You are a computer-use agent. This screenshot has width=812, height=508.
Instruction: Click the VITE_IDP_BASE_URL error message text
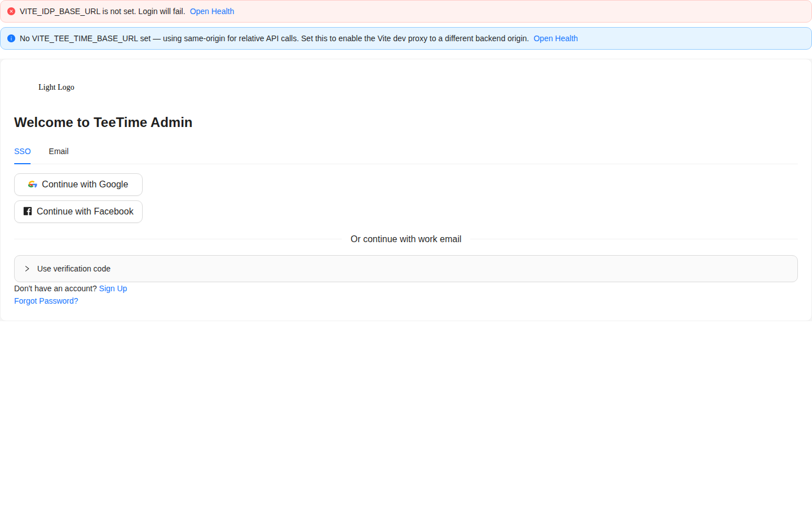click(x=102, y=11)
